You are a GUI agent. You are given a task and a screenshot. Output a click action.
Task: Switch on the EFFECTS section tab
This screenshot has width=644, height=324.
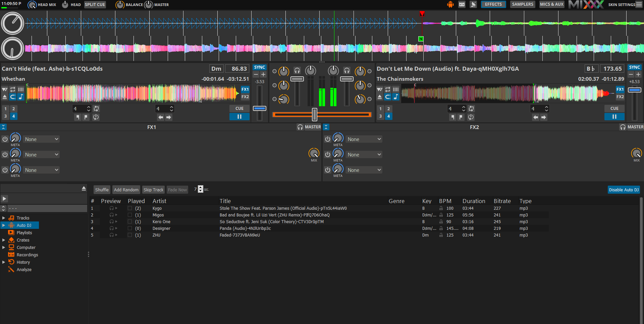tap(493, 4)
